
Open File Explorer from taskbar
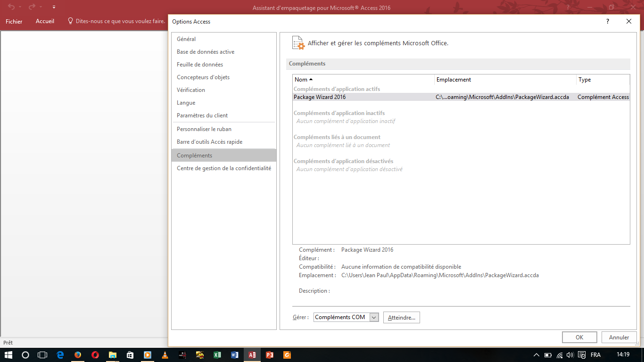(113, 355)
